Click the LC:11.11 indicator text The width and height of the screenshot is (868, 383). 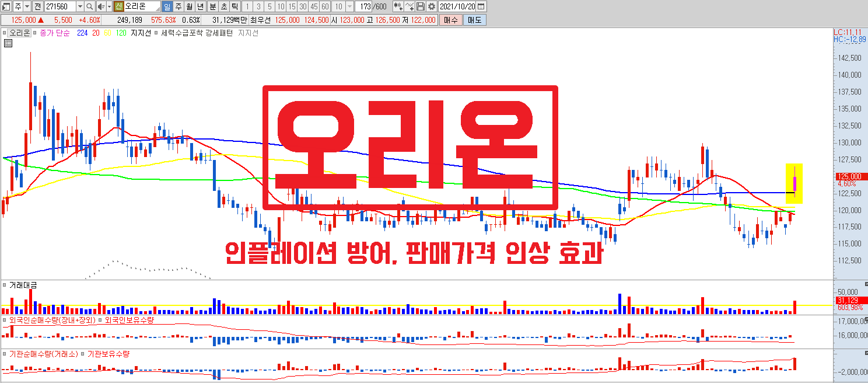848,32
